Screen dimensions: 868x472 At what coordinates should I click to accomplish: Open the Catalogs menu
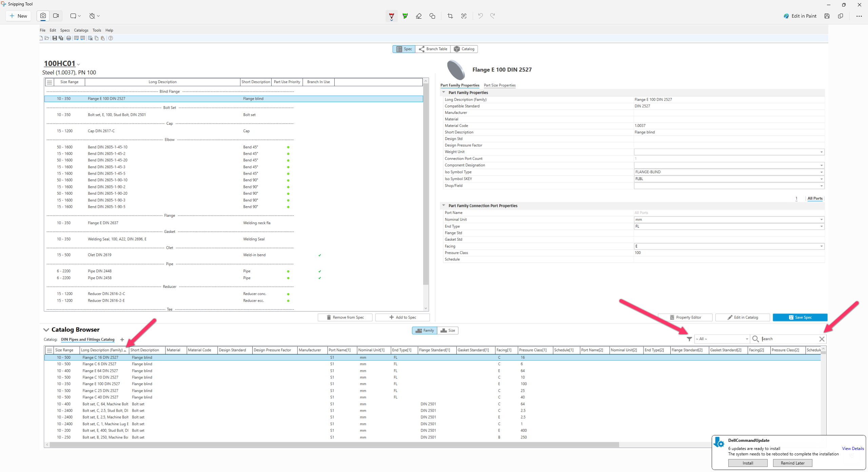click(x=81, y=30)
